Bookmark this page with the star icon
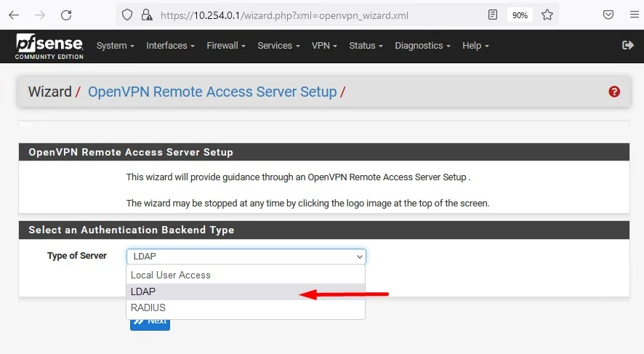644x354 pixels. tap(547, 15)
